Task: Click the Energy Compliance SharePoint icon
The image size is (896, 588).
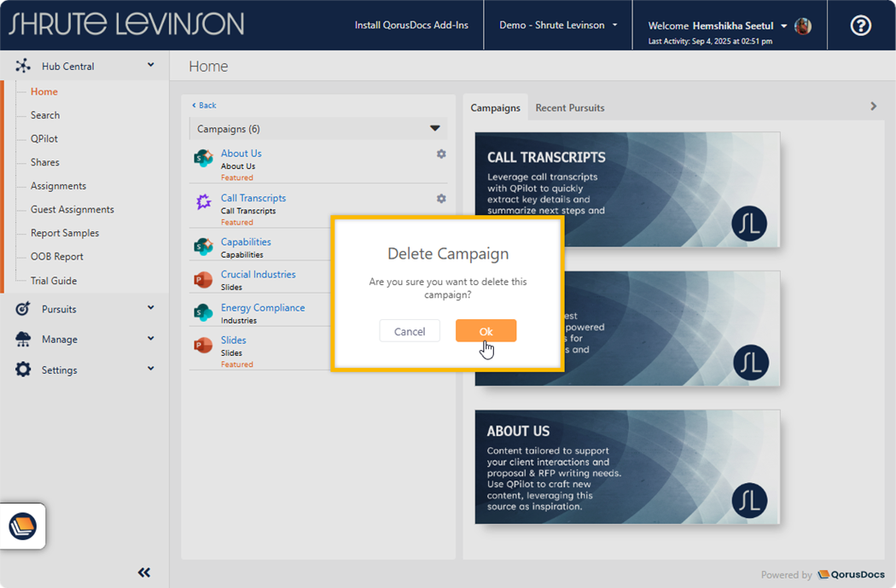Action: (203, 313)
